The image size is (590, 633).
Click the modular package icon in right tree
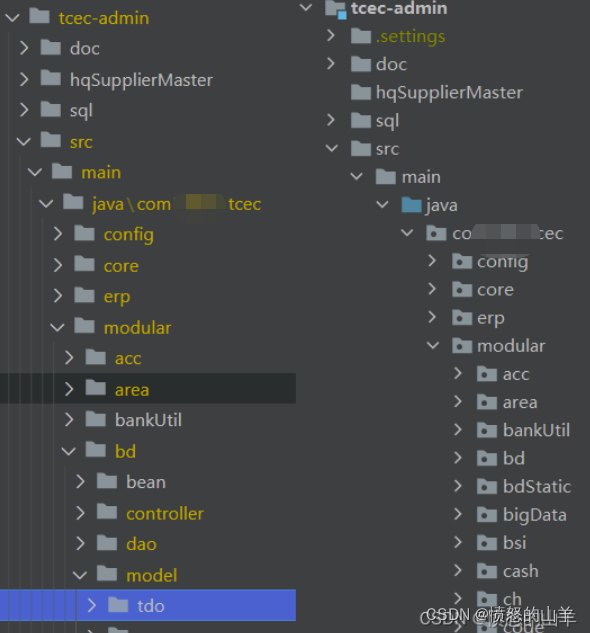462,346
